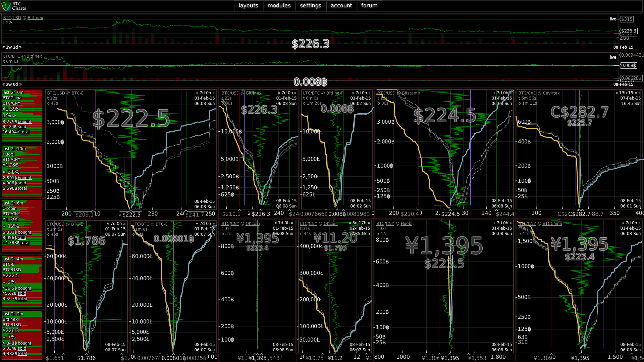Open Bitfinex link in top strip chart header
The image size is (644, 362).
(x=35, y=18)
